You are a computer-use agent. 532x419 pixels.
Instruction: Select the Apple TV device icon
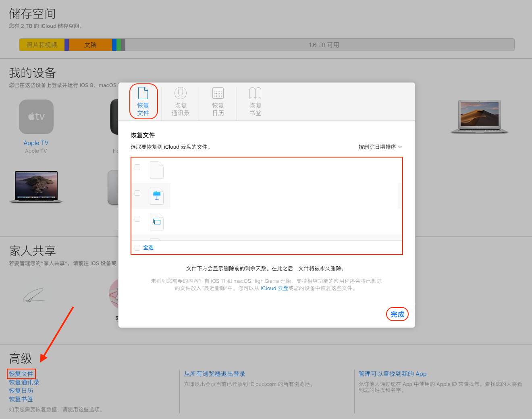pyautogui.click(x=36, y=117)
